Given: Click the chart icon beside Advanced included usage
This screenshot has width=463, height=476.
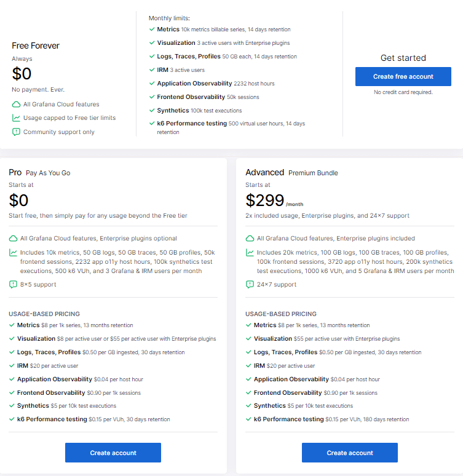Looking at the screenshot, I should click(250, 253).
